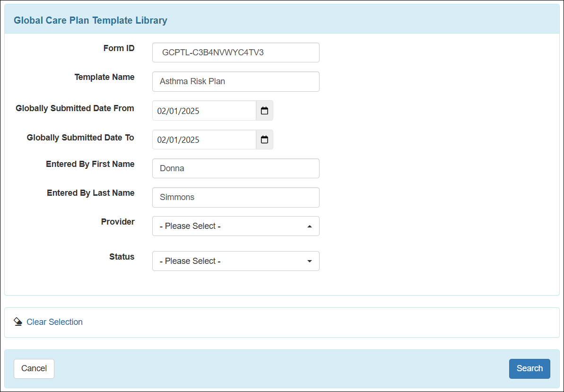
Task: Select the Globally Submitted Date From field
Action: 204,110
